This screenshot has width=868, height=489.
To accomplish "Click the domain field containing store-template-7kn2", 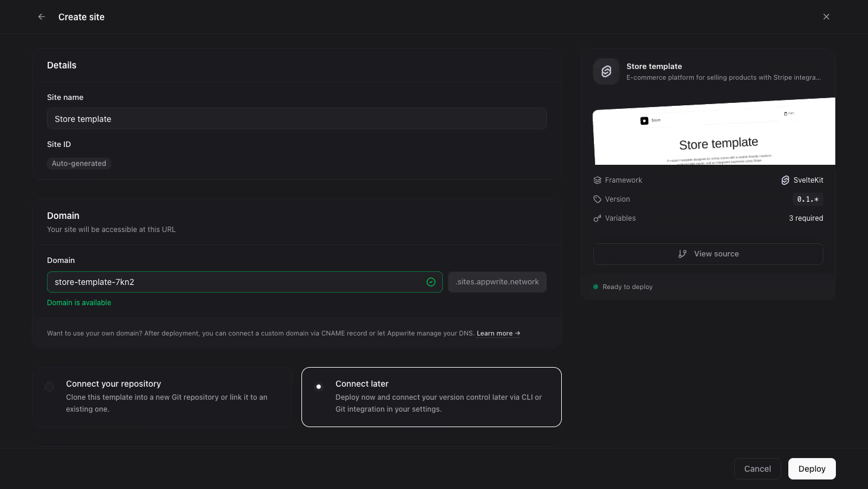I will point(245,282).
